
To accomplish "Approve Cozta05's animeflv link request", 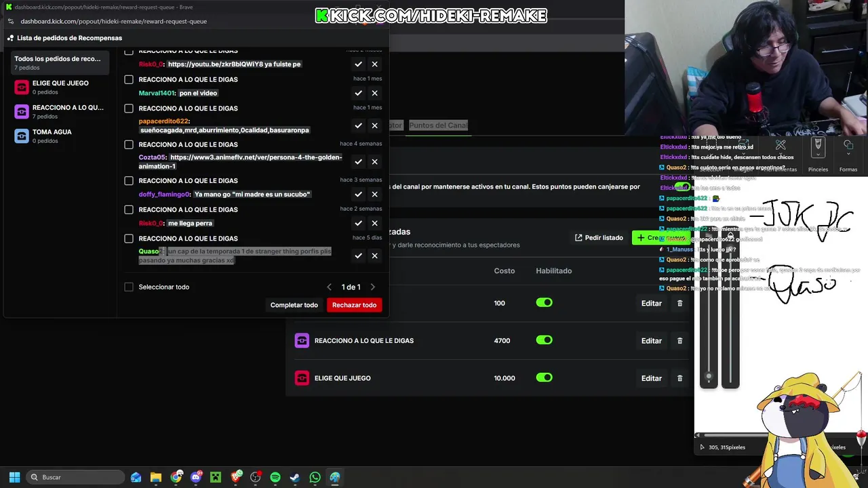I will point(358,161).
